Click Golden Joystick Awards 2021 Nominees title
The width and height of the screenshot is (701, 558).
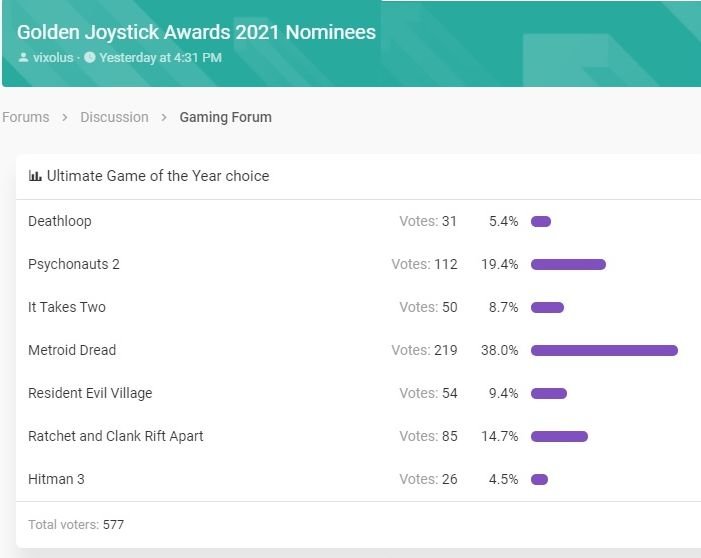(x=196, y=32)
